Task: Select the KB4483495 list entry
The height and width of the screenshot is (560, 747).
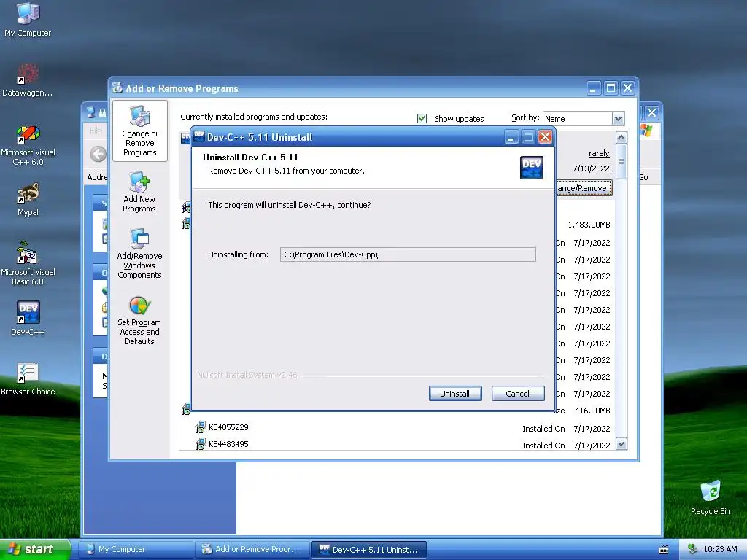Action: point(403,444)
